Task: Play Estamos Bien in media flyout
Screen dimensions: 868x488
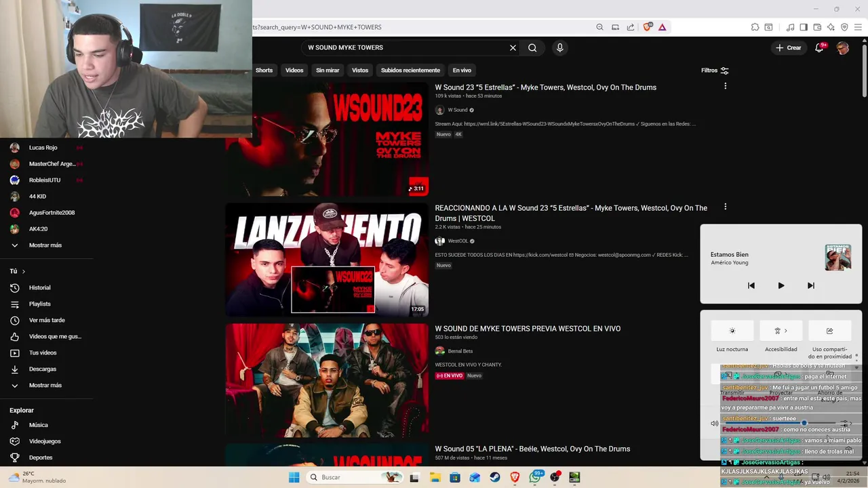Action: (x=781, y=285)
